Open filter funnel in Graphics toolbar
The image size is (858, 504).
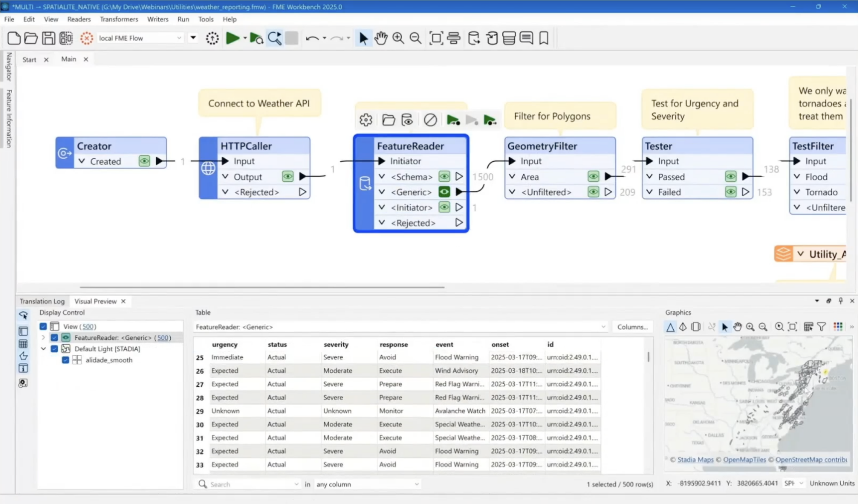[822, 327]
